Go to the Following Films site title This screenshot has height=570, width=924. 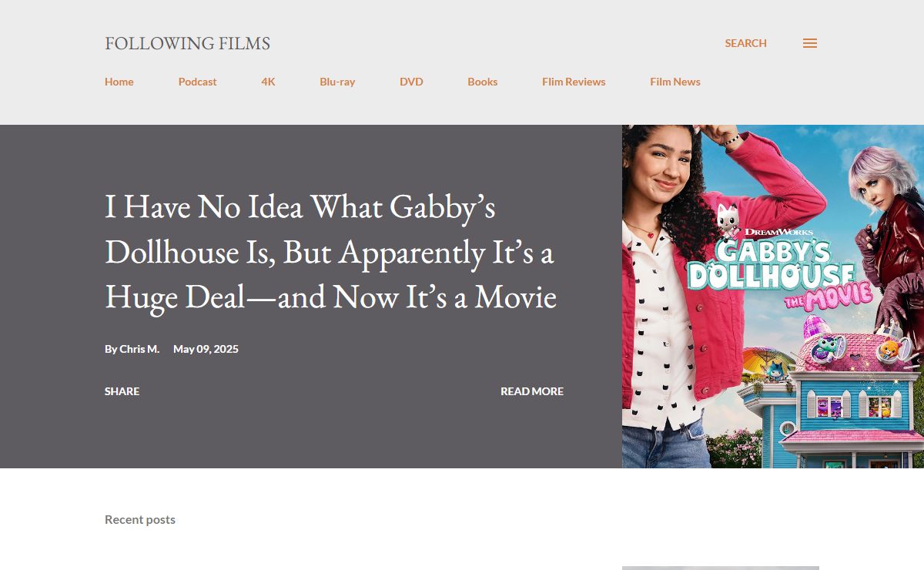187,43
